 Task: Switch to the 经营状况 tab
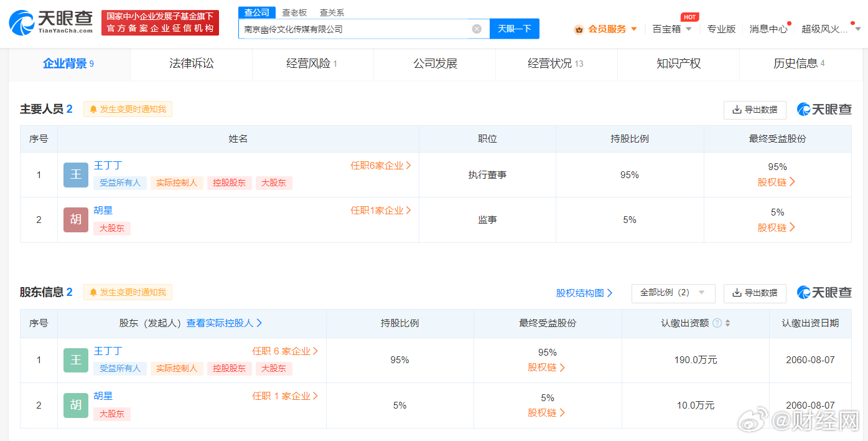click(556, 64)
